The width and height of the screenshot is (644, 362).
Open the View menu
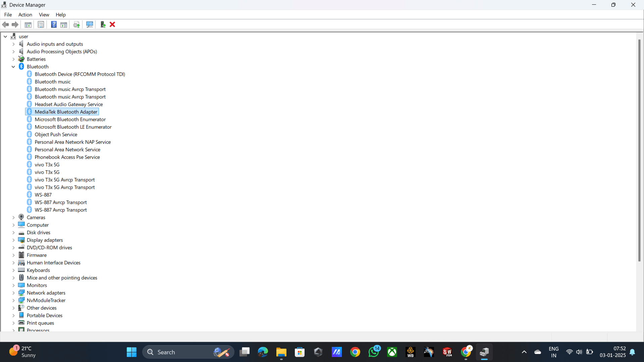44,15
